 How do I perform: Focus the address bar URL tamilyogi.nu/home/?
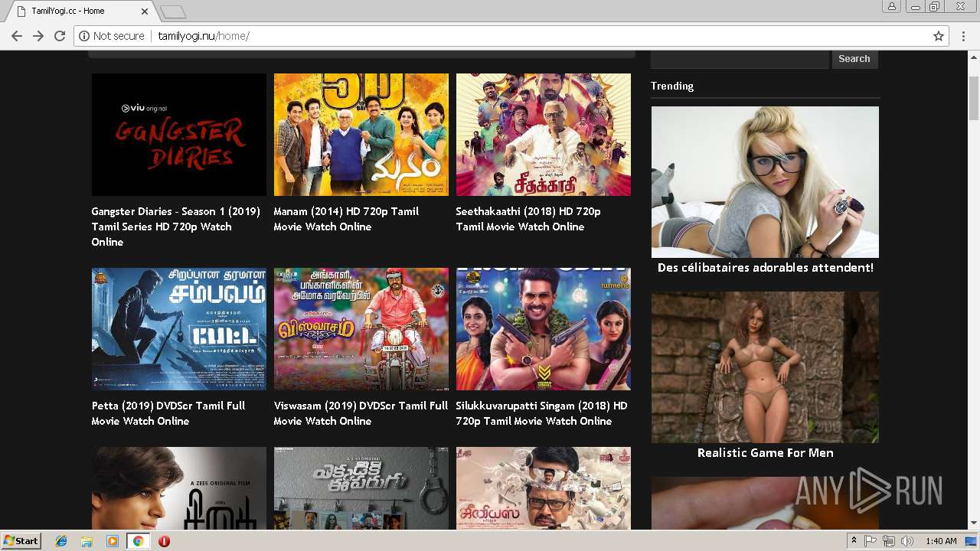coord(204,36)
